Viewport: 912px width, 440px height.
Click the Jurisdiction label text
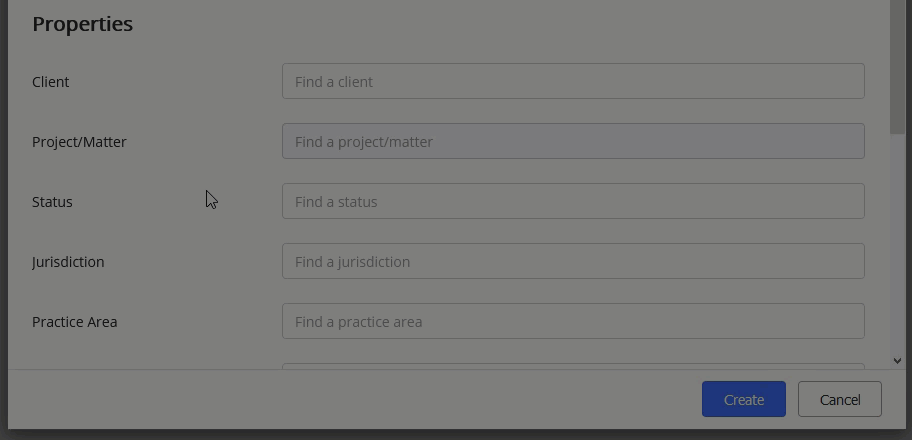pos(68,262)
